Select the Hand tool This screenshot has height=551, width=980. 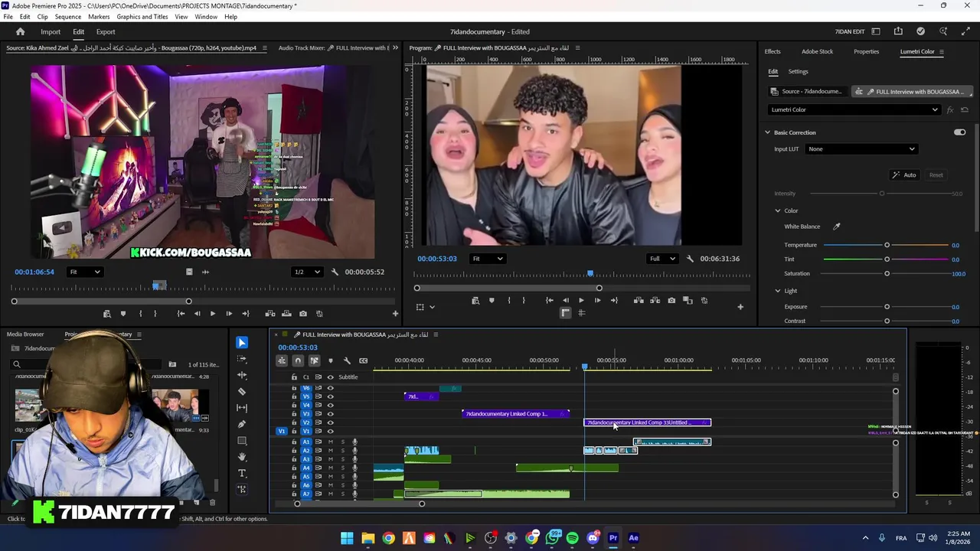242,457
